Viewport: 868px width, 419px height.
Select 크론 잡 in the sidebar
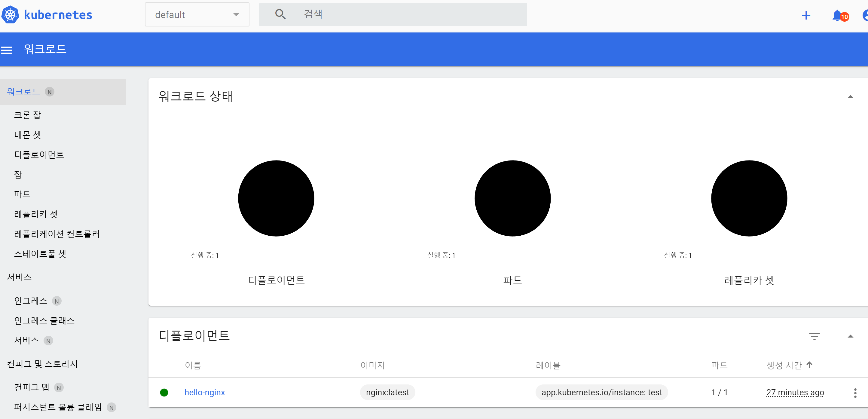(x=27, y=115)
